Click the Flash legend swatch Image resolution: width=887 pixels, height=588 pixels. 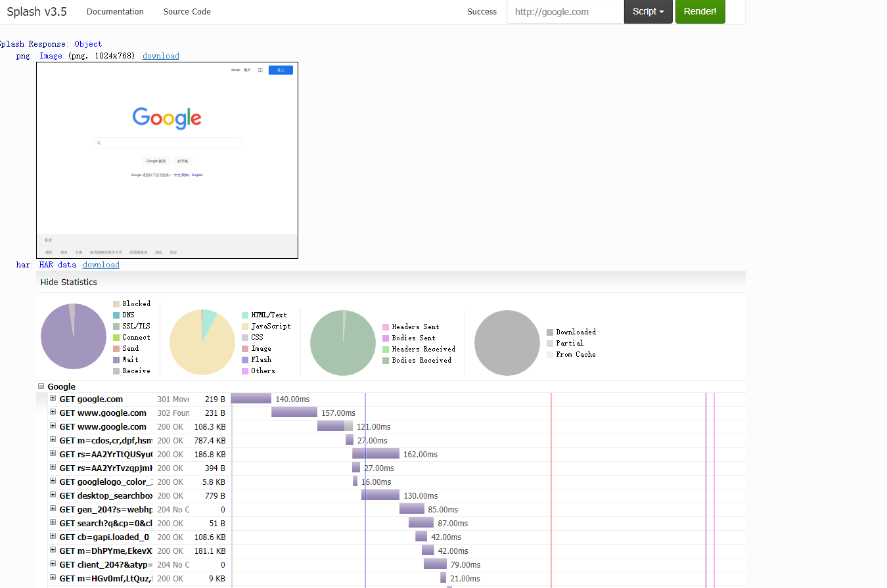point(245,360)
